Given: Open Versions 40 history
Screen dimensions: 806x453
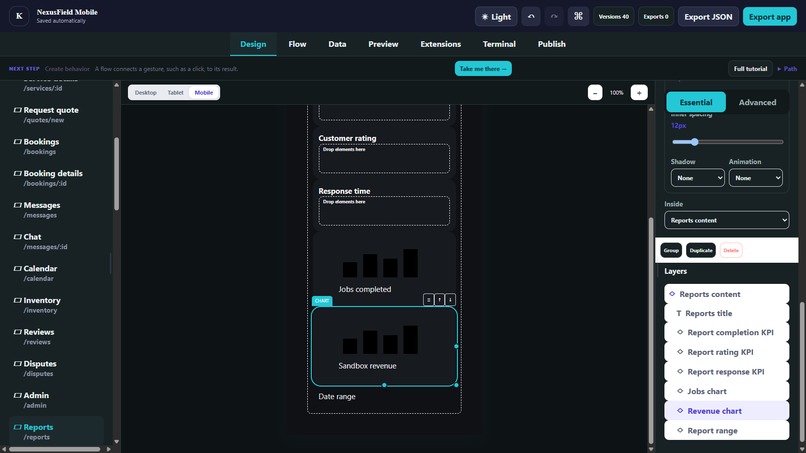Looking at the screenshot, I should pos(613,16).
